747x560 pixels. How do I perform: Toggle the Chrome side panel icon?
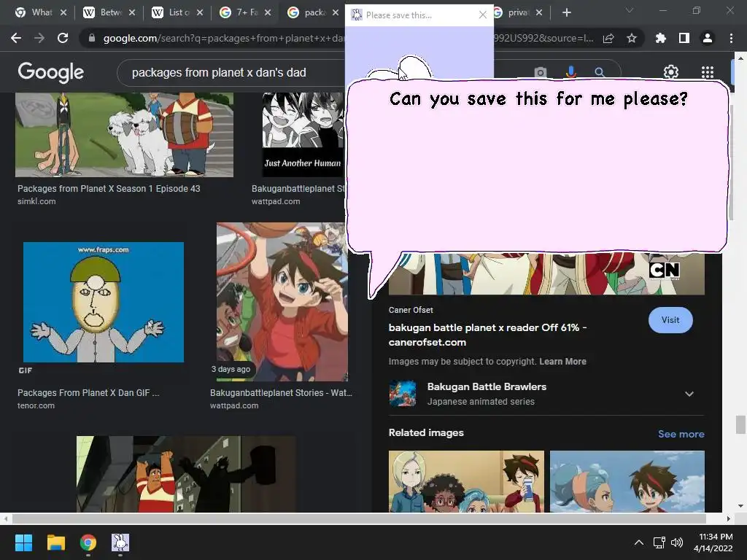click(x=684, y=38)
